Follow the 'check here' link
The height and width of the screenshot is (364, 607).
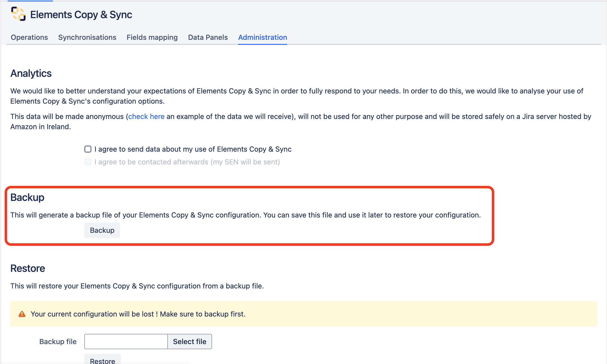[x=146, y=116]
